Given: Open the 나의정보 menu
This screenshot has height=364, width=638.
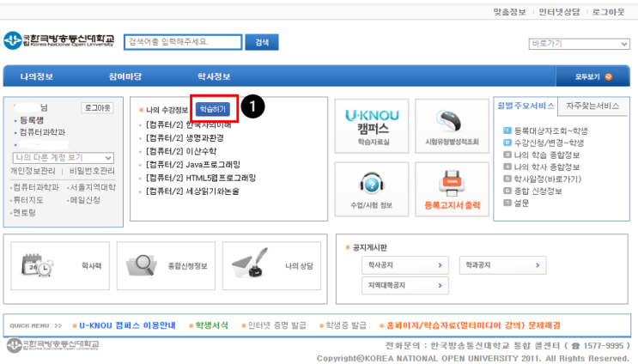Looking at the screenshot, I should tap(37, 76).
